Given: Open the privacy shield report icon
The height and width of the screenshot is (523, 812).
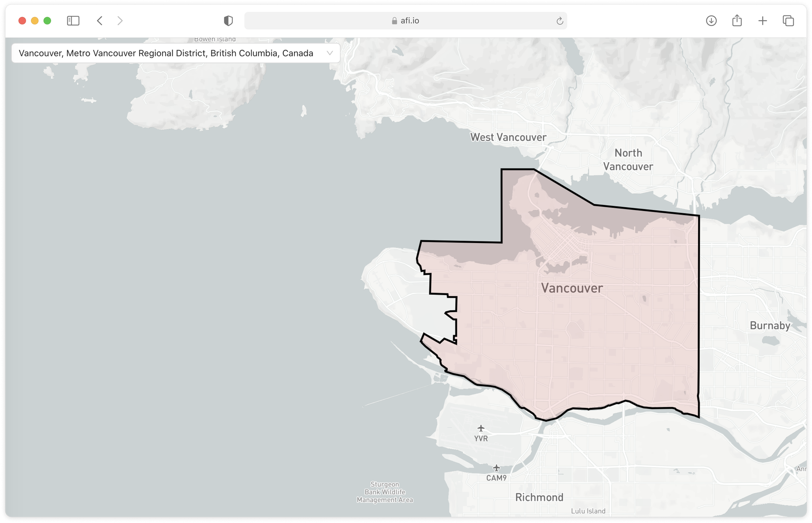Looking at the screenshot, I should click(228, 21).
